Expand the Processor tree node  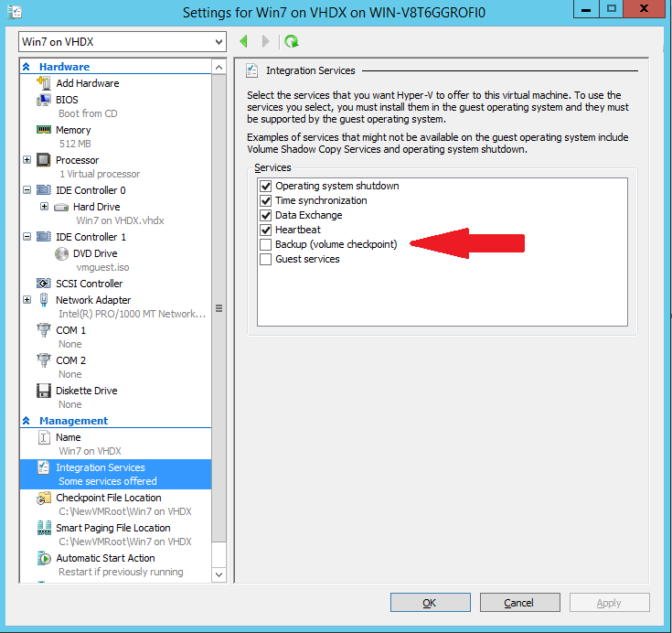pyautogui.click(x=27, y=159)
